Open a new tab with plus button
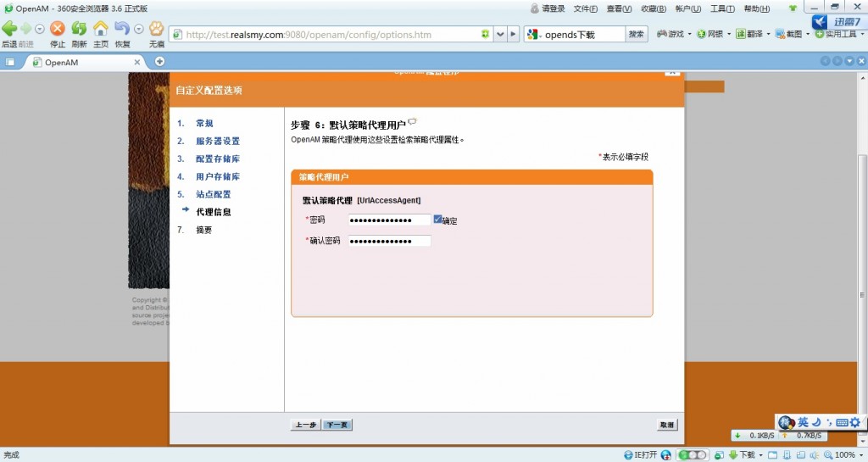The width and height of the screenshot is (868, 462). [x=159, y=61]
